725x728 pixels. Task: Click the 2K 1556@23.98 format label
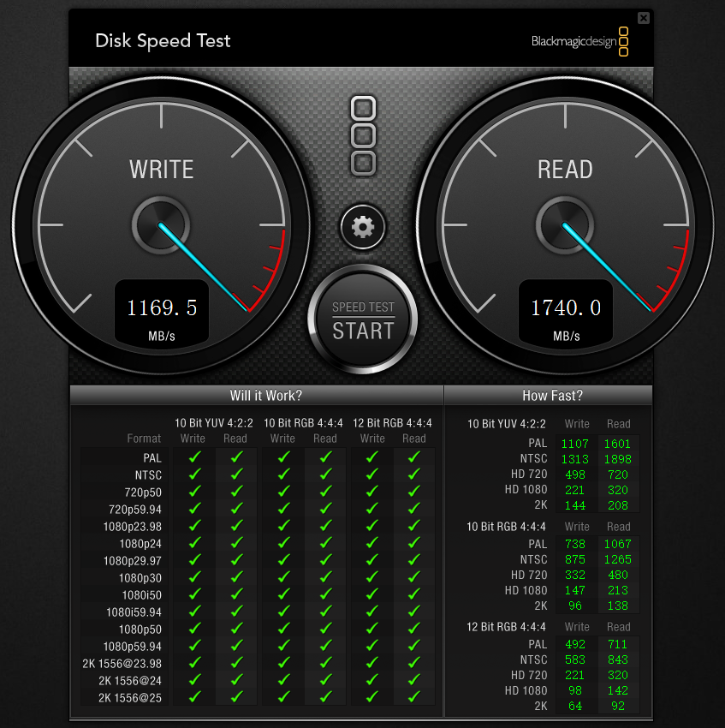pyautogui.click(x=122, y=664)
